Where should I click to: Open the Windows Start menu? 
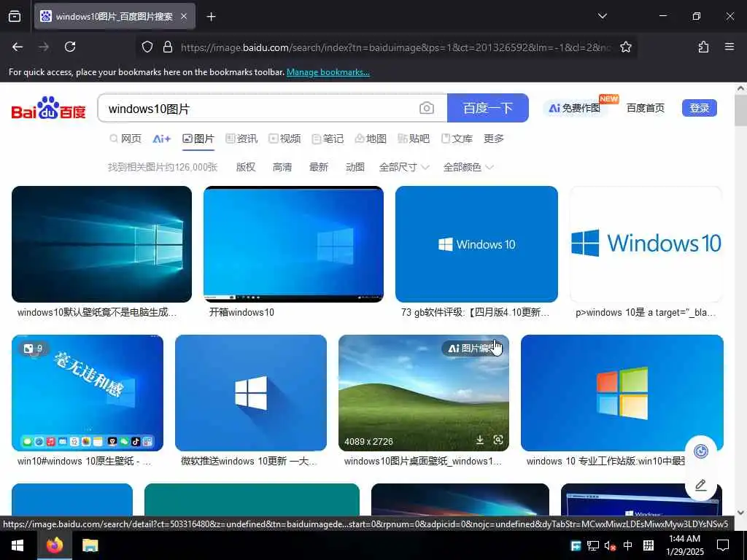click(18, 545)
